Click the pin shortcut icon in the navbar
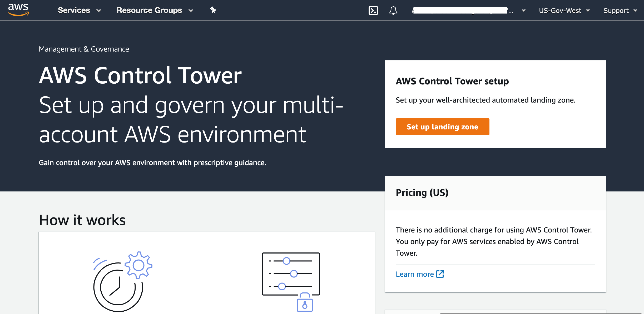The height and width of the screenshot is (314, 644). (x=213, y=10)
